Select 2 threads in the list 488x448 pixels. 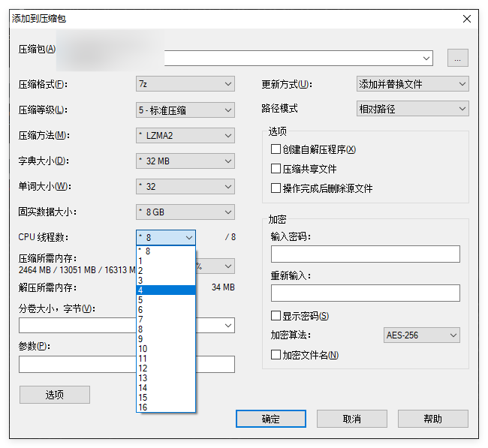coord(166,271)
